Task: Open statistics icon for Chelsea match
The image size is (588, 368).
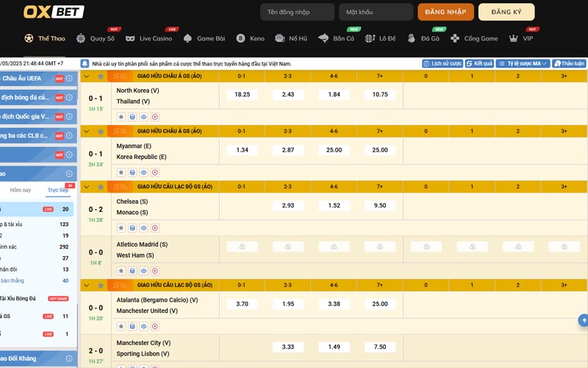Action: click(132, 228)
